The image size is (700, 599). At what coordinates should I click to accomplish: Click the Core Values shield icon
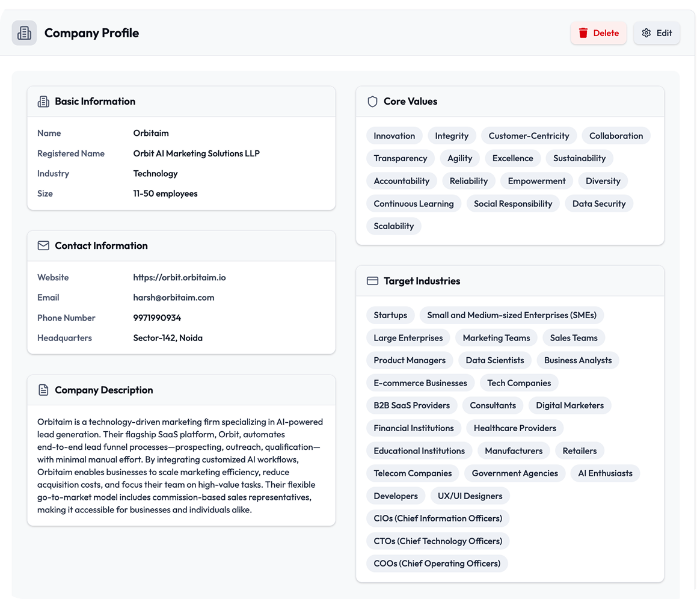coord(372,102)
